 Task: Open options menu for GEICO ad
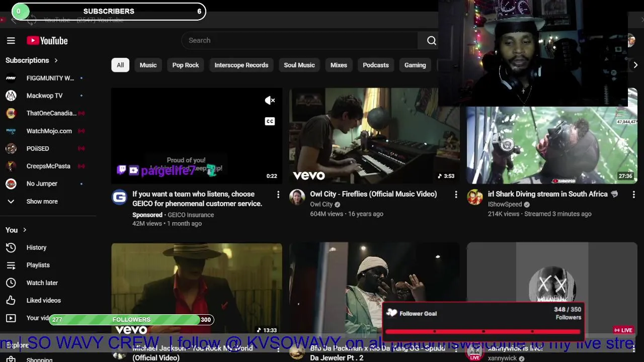[278, 194]
